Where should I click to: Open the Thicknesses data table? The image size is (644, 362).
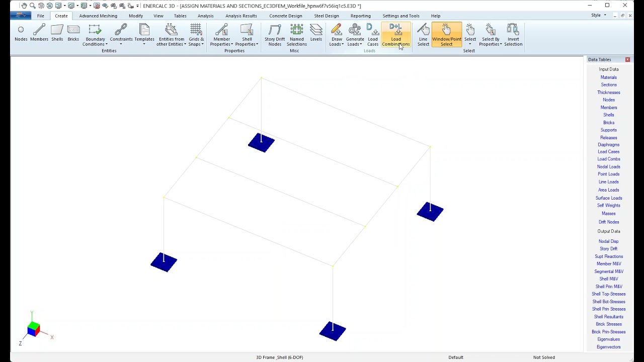point(609,93)
